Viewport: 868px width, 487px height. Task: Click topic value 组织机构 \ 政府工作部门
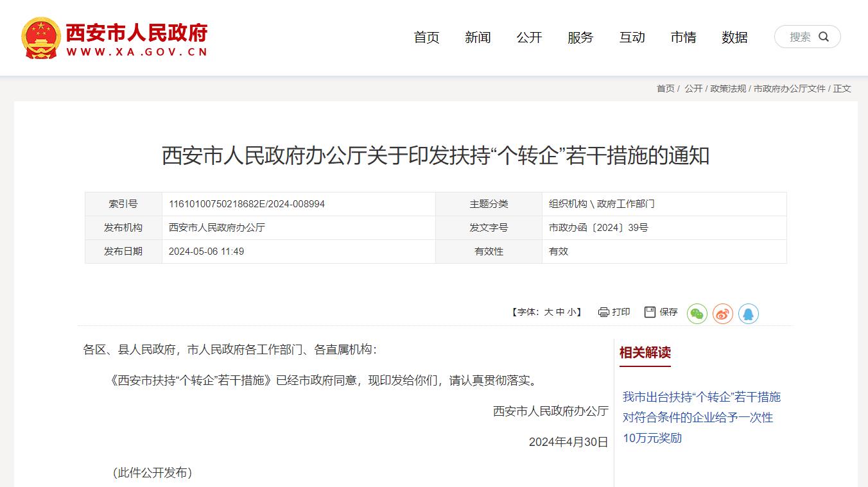click(x=602, y=204)
